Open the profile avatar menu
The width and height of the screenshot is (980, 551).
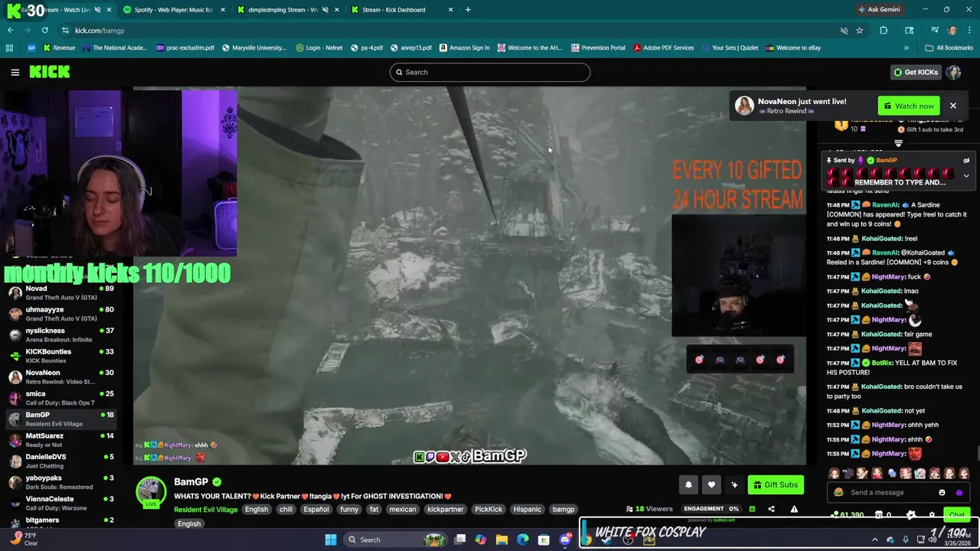tap(953, 72)
